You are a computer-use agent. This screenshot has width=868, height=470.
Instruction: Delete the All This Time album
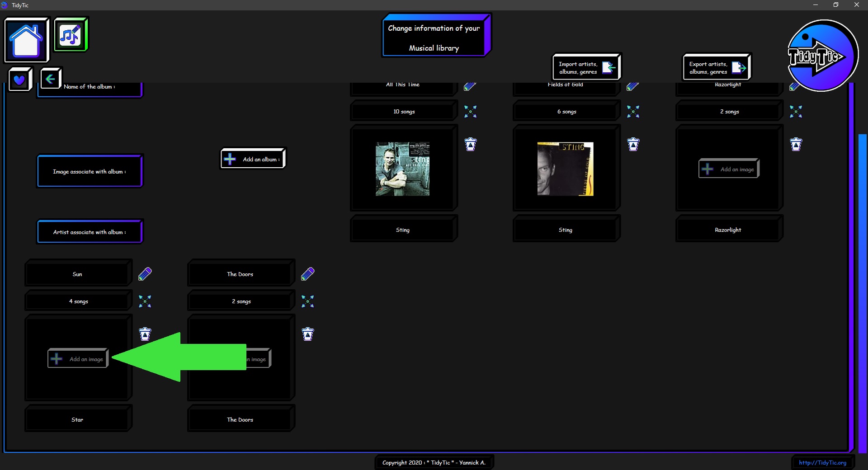[x=471, y=144]
